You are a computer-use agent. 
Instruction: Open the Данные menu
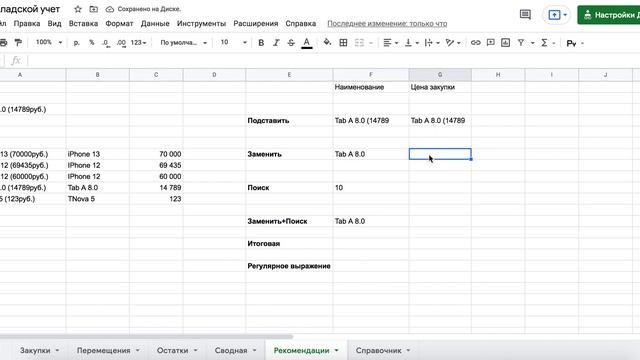[155, 24]
